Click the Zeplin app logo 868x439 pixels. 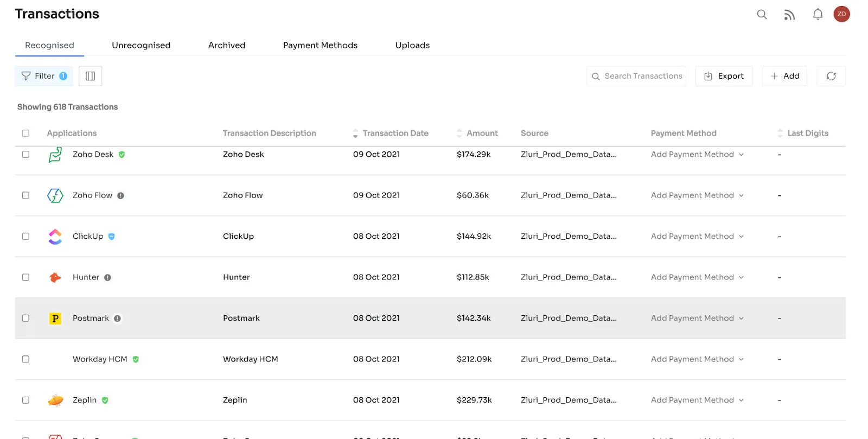pos(55,400)
